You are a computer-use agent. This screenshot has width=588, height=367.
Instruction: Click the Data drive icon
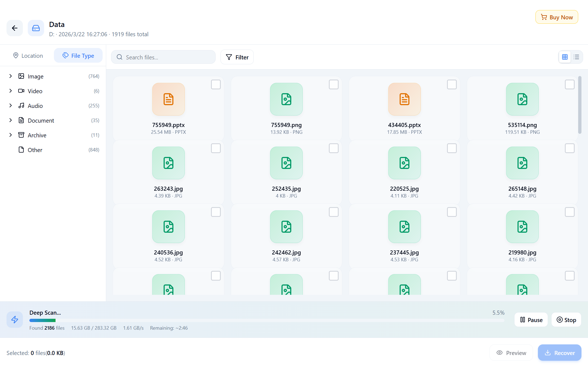tap(36, 28)
